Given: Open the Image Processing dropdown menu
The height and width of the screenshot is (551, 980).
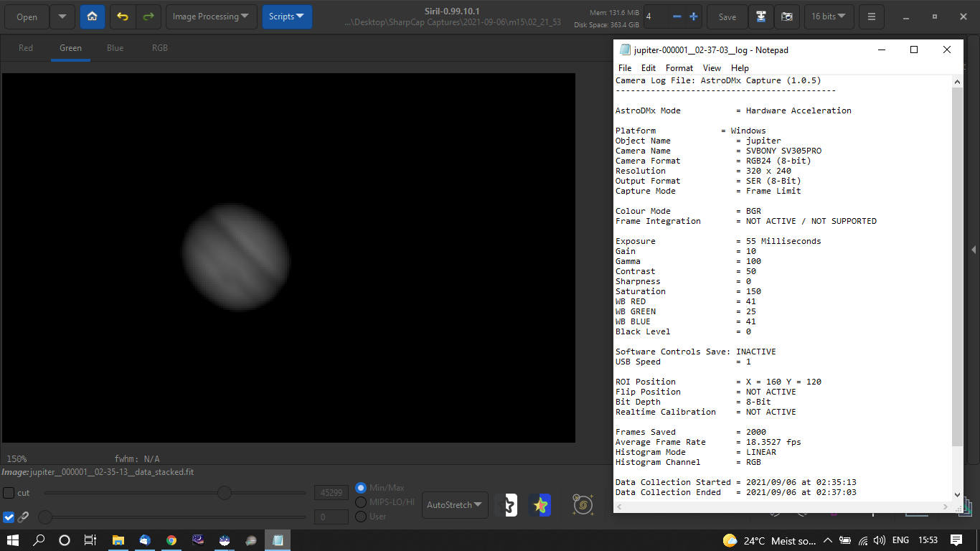Looking at the screenshot, I should (x=212, y=17).
